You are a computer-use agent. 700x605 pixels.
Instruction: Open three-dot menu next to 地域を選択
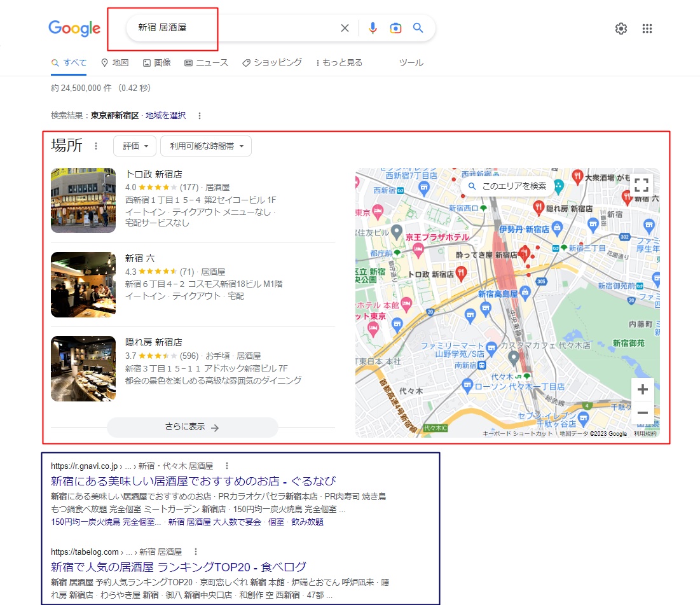[200, 116]
